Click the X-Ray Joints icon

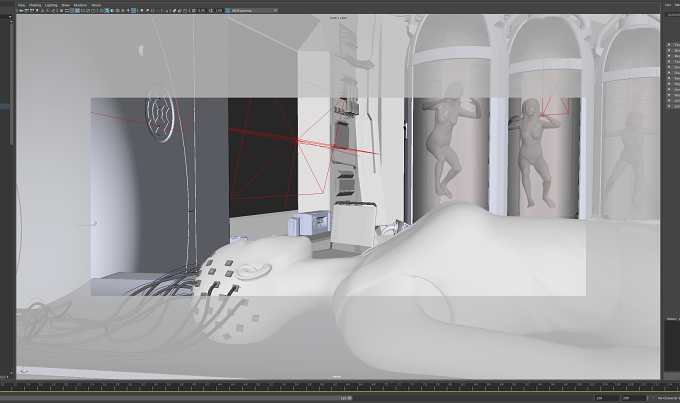click(x=185, y=10)
